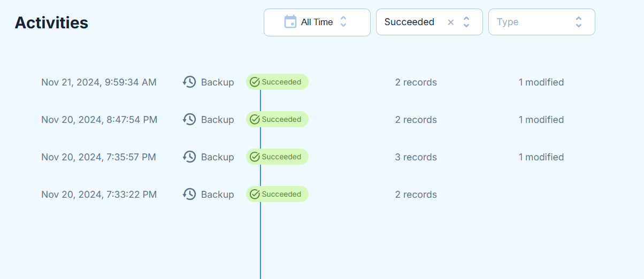This screenshot has height=279, width=644.
Task: Click 1 modified for the Nov 21 backup
Action: coord(541,82)
